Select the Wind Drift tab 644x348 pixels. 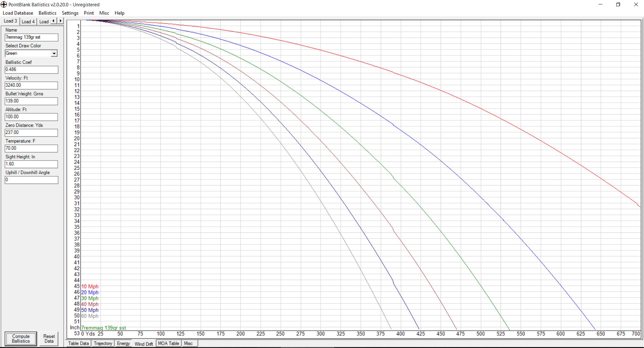point(144,344)
